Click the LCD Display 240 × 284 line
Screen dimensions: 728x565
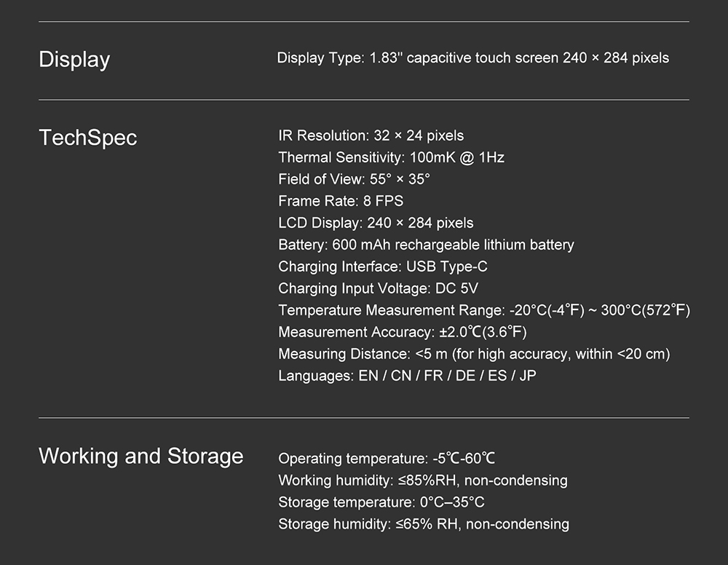376,223
